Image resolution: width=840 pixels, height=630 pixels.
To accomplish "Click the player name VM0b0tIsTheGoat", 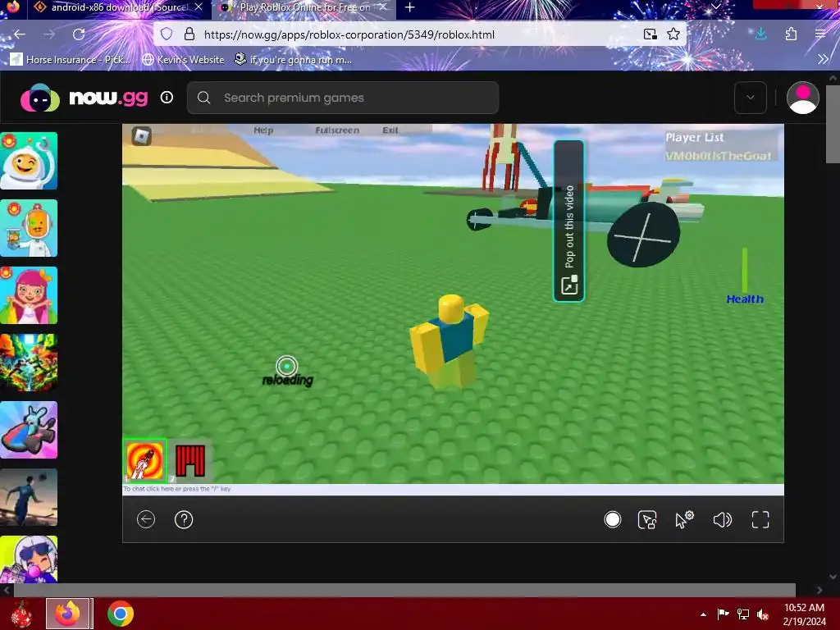I will tap(719, 156).
